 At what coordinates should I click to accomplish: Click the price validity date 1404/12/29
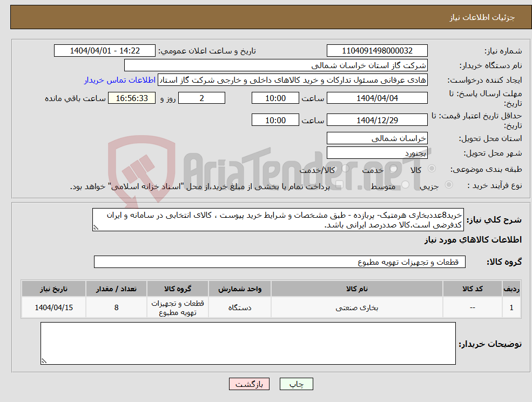point(377,120)
